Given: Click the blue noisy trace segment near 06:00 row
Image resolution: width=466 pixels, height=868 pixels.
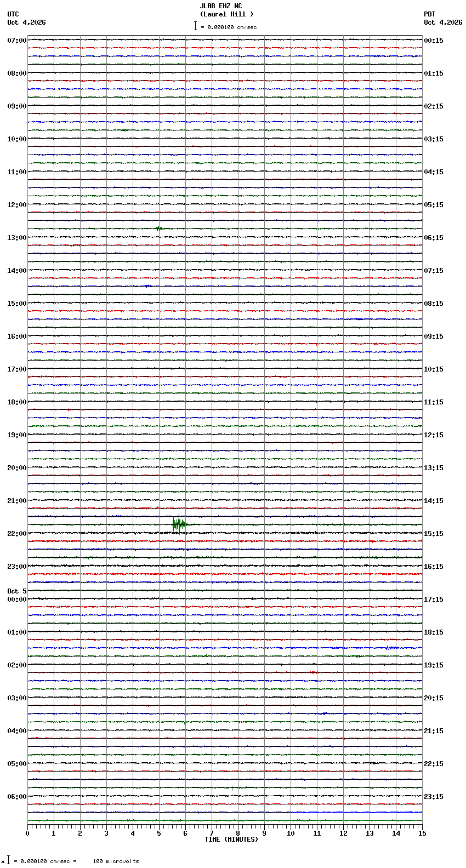Looking at the screenshot, I should coord(356,812).
